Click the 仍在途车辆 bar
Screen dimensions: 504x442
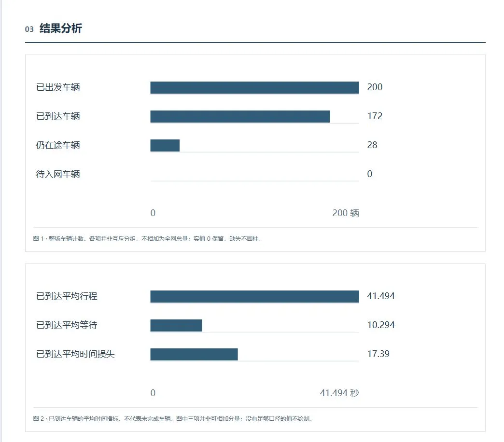point(165,145)
